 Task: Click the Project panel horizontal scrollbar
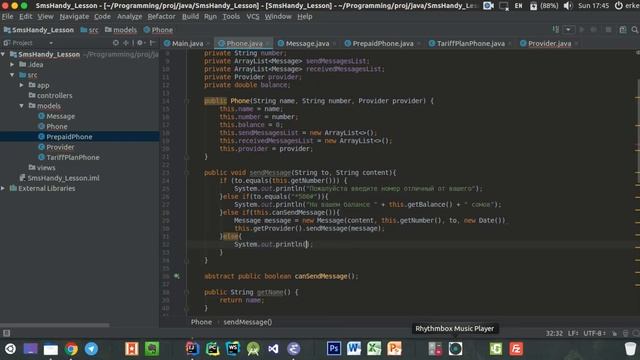tap(55, 325)
